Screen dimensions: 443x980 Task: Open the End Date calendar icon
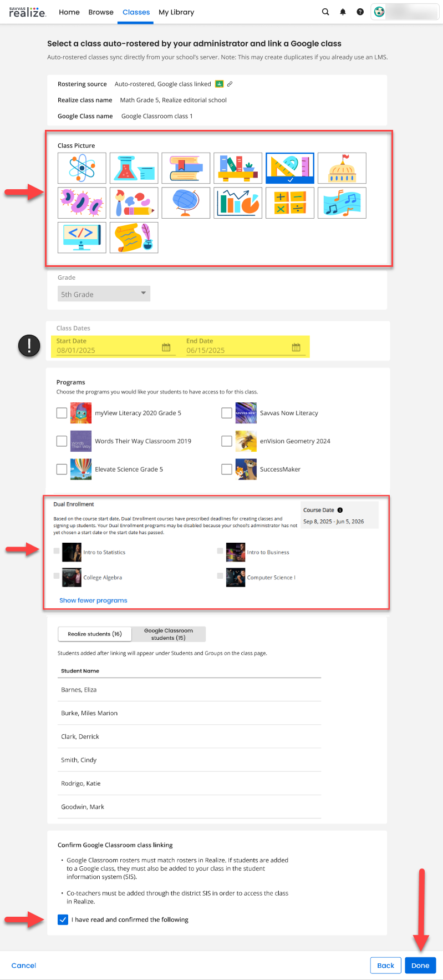pyautogui.click(x=296, y=347)
